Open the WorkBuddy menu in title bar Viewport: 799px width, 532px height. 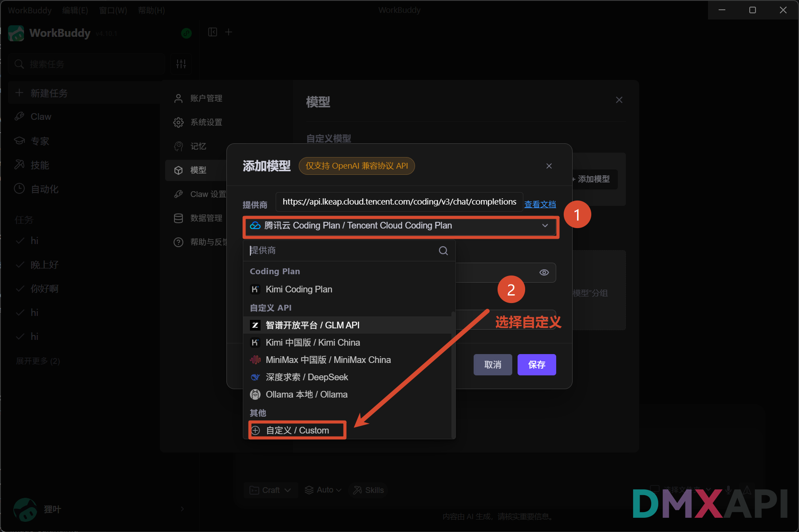click(30, 10)
